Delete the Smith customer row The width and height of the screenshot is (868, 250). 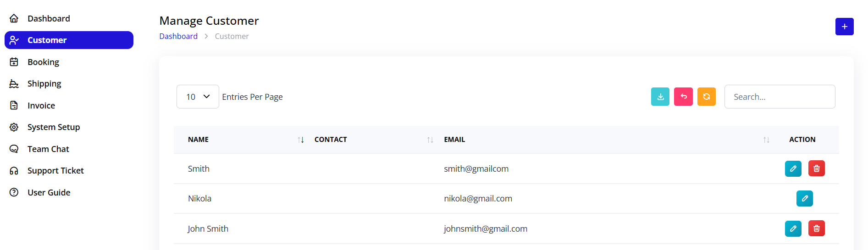tap(816, 168)
